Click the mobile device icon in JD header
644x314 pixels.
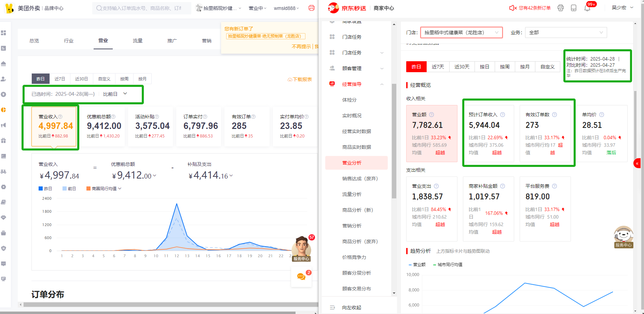574,8
